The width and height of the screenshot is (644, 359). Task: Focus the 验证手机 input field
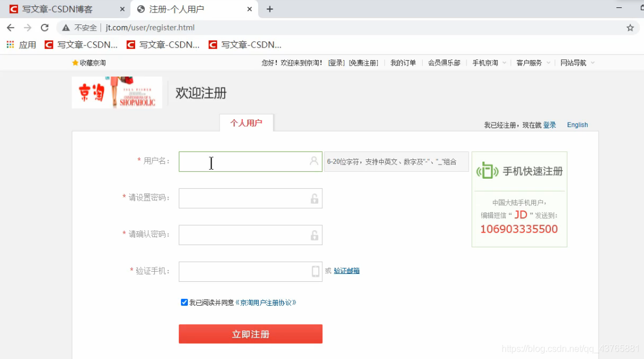[x=251, y=272]
